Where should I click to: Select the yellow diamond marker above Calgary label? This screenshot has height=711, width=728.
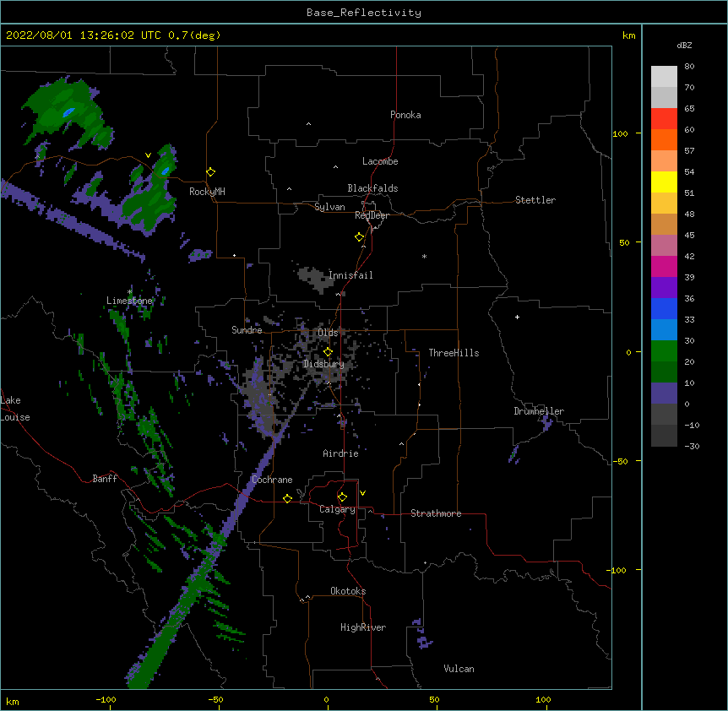(x=342, y=497)
